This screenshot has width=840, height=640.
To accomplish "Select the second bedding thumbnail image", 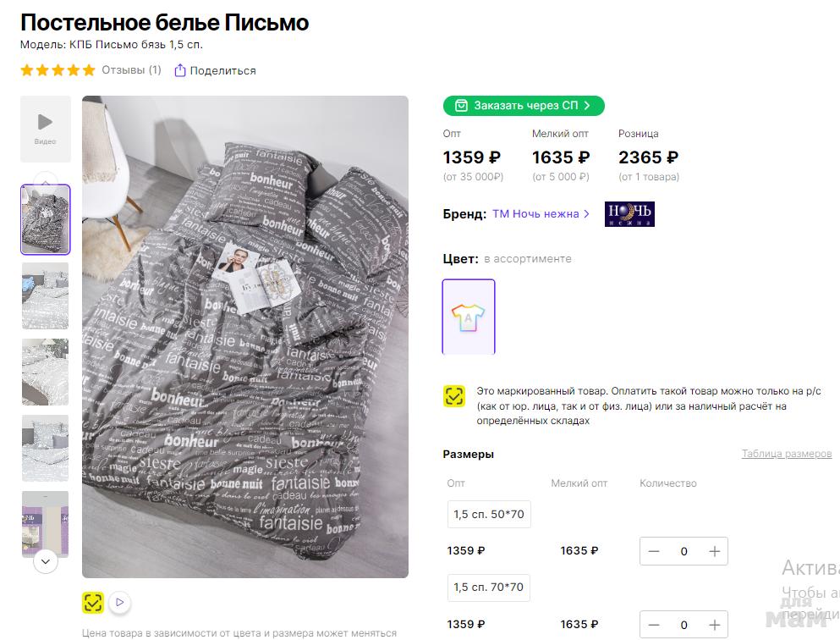I will [x=46, y=295].
